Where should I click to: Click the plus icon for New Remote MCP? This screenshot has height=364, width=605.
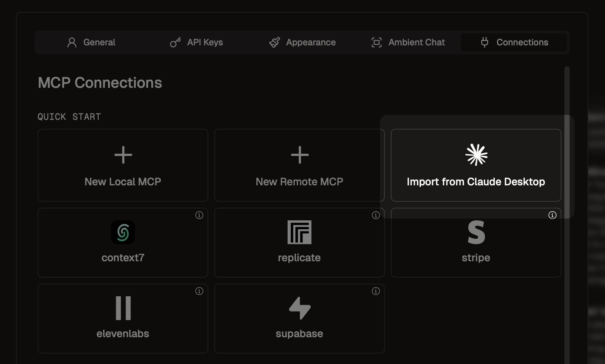click(x=300, y=155)
